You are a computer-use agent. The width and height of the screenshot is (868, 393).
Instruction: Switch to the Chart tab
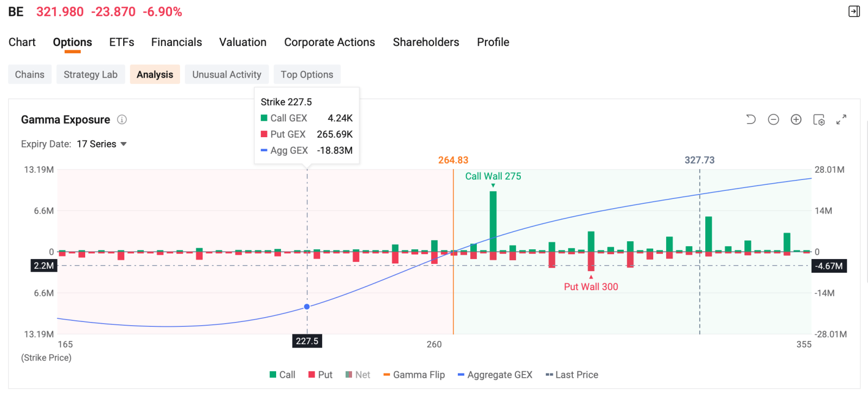click(22, 42)
